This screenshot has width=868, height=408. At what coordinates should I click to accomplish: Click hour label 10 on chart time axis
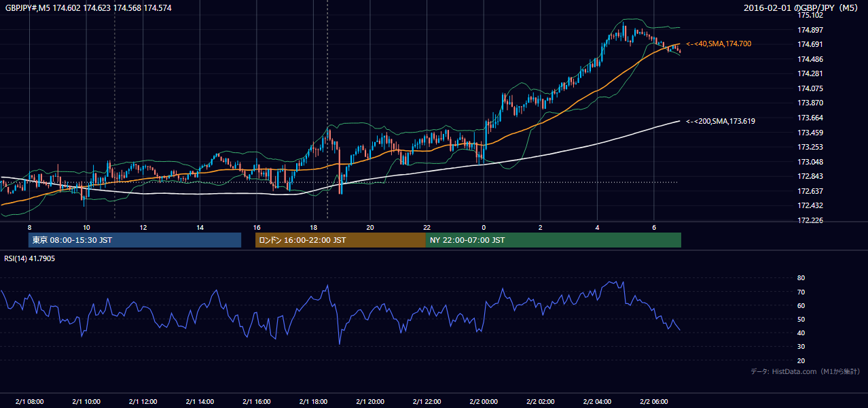[x=86, y=227]
